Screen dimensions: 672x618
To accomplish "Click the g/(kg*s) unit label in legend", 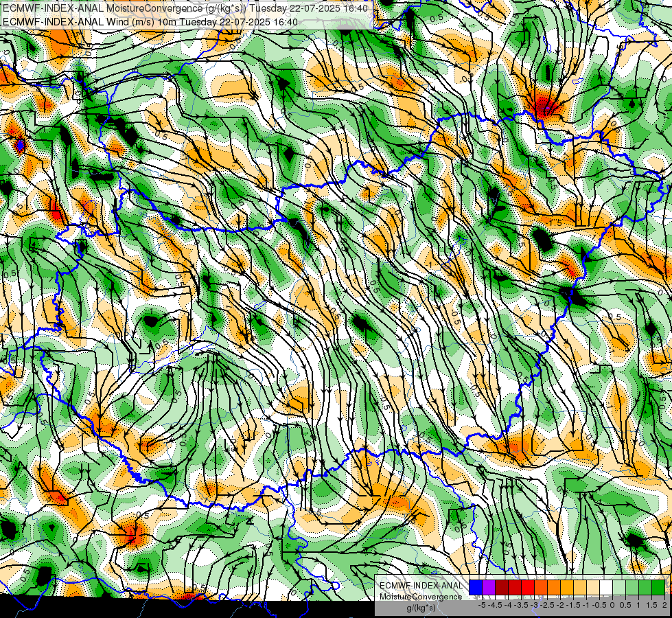I will tap(421, 608).
